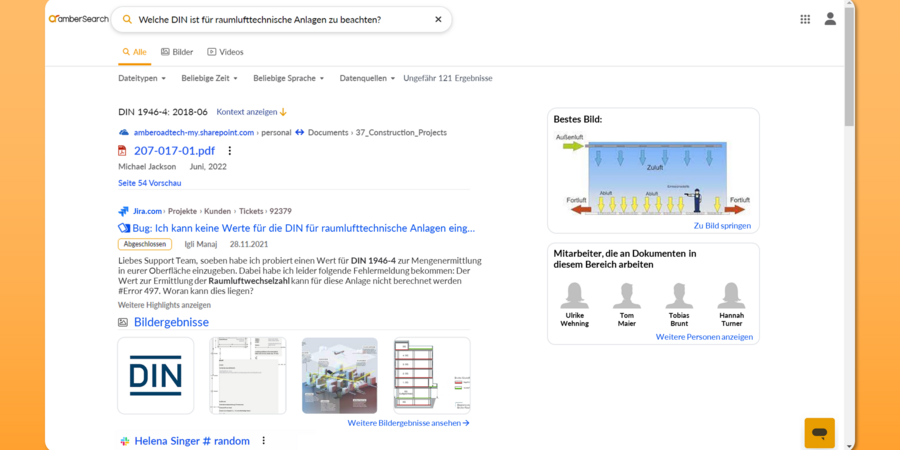
Task: Open the DIN logo image thumbnail
Action: (x=156, y=376)
